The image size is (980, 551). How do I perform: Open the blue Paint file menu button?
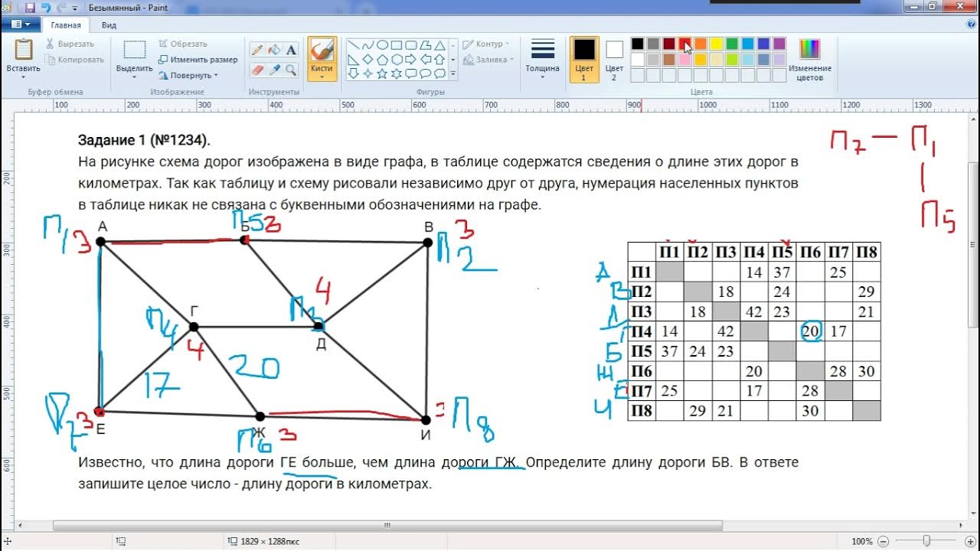[21, 24]
